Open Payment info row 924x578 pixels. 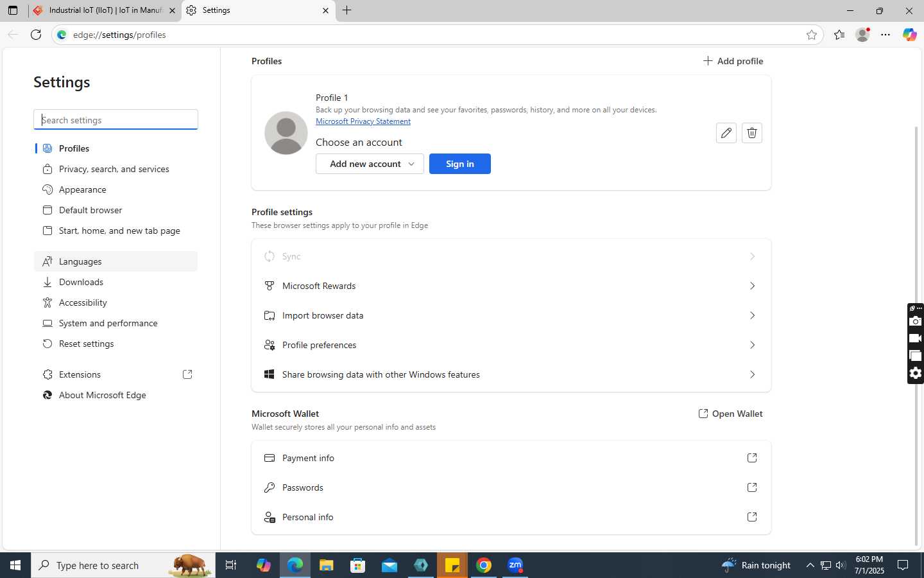point(511,458)
